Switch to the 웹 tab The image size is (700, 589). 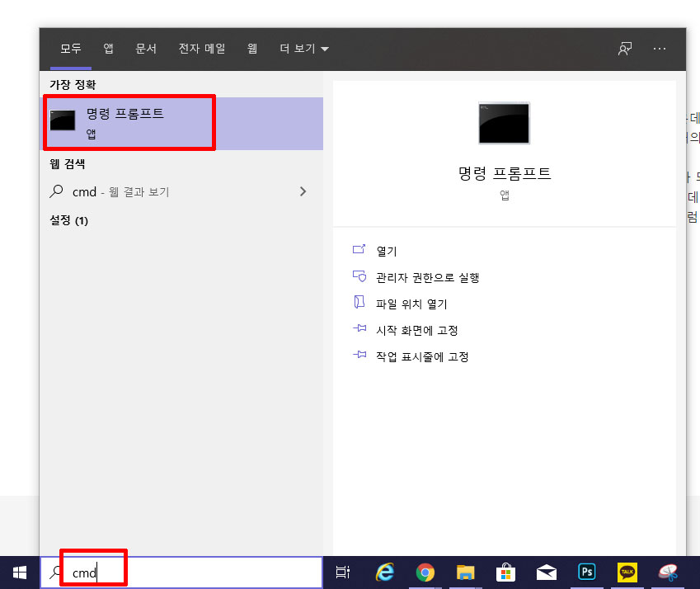point(252,48)
